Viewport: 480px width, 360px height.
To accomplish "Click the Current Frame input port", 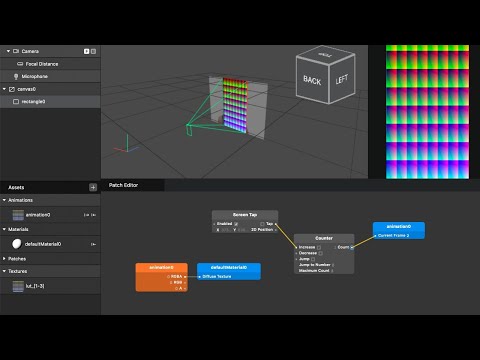I will pyautogui.click(x=375, y=235).
